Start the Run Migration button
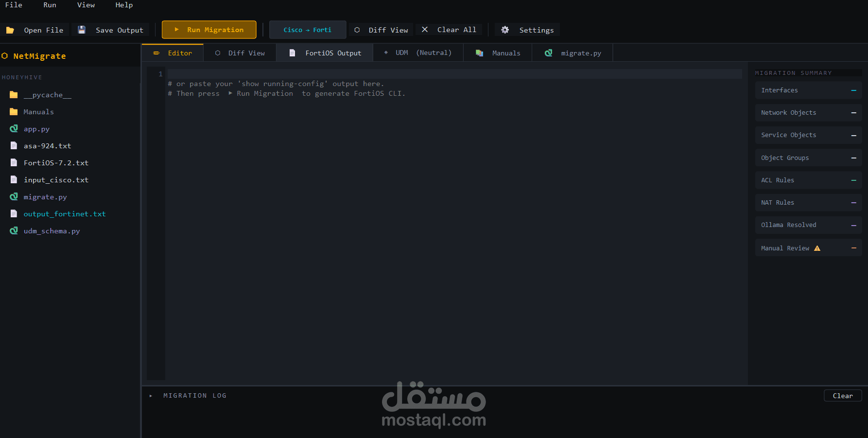This screenshot has width=868, height=438. tap(209, 30)
